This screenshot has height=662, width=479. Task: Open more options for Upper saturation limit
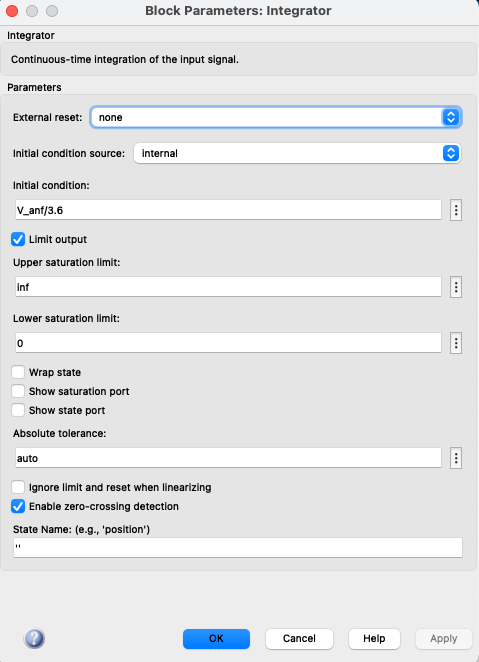pos(456,287)
